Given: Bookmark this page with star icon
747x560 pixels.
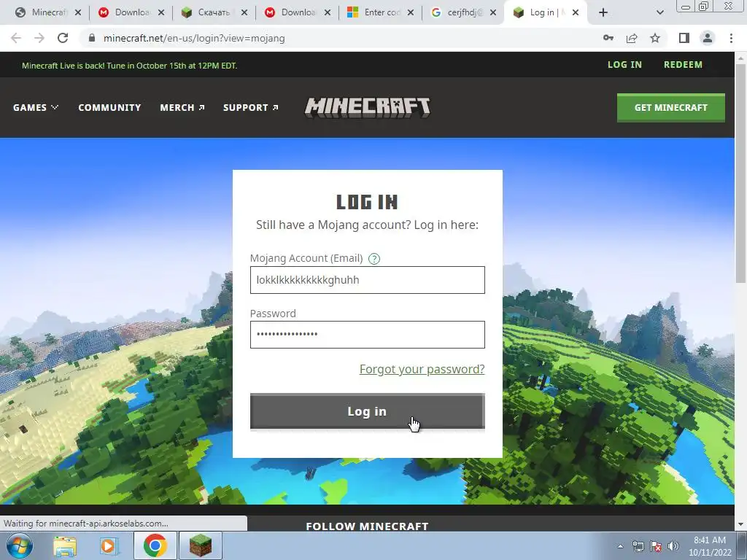Looking at the screenshot, I should click(655, 38).
